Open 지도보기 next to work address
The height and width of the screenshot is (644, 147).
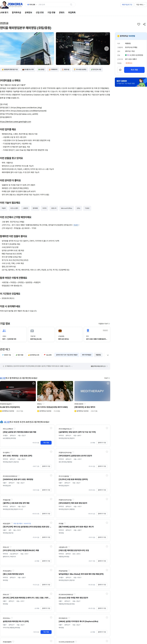[76, 225]
